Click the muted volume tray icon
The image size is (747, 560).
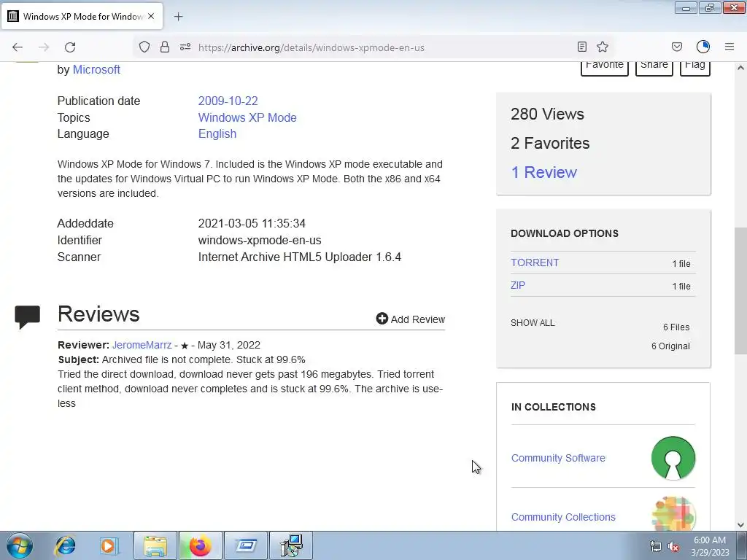(673, 547)
